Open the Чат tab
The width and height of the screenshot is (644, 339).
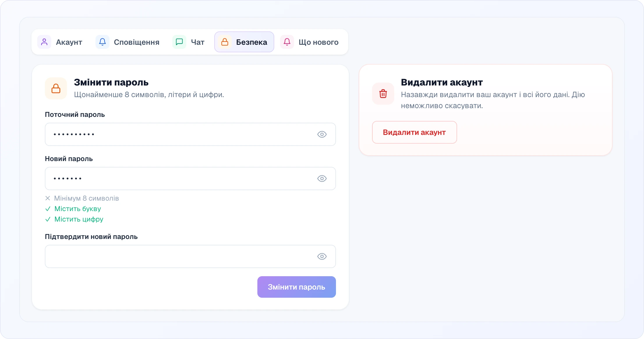[189, 42]
